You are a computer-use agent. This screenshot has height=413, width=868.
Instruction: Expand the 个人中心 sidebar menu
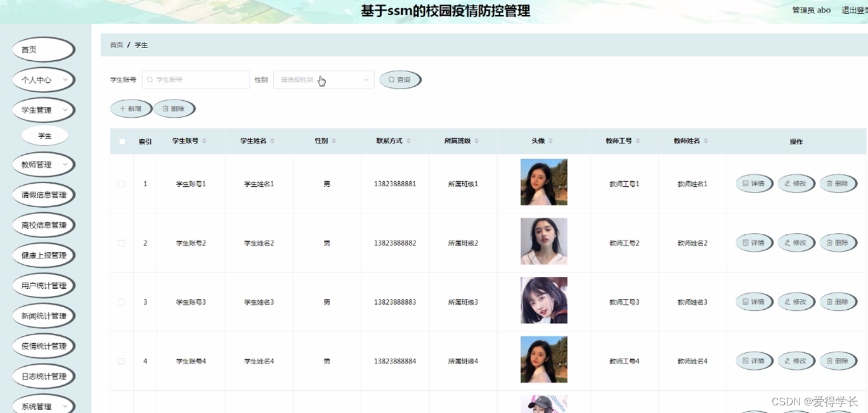[x=44, y=80]
